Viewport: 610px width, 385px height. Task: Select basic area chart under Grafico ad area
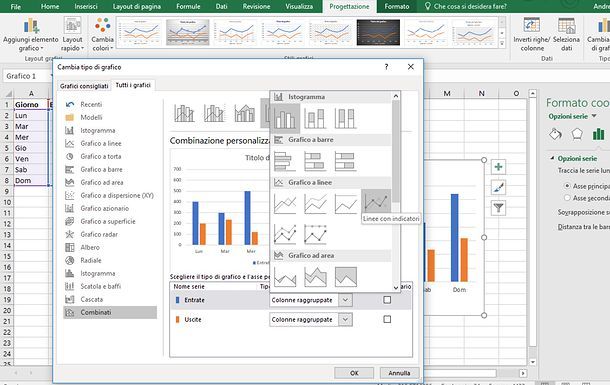(285, 277)
